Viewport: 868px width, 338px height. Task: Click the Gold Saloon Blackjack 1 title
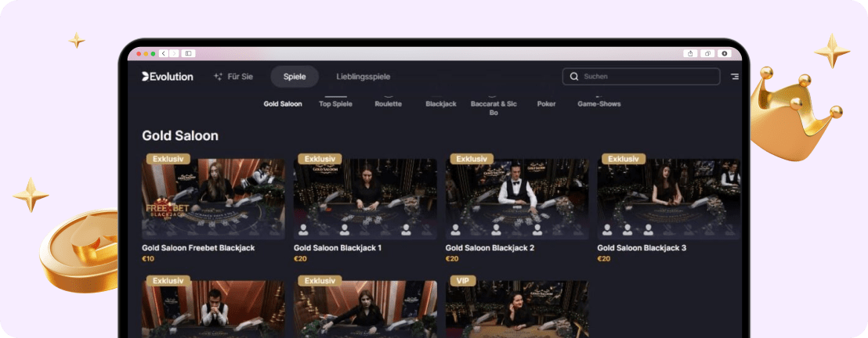coord(338,248)
